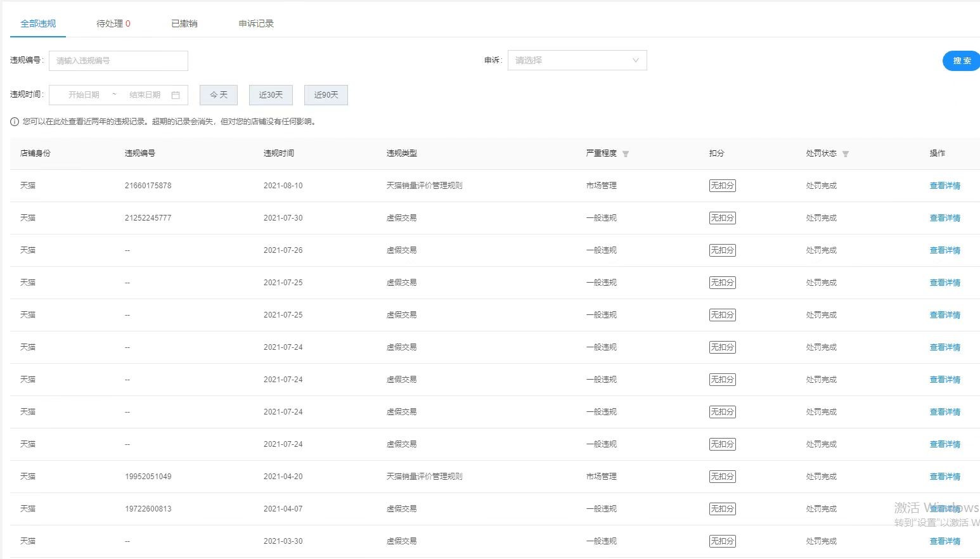980x559 pixels.
Task: Switch to the 待处理 tab
Action: tap(113, 23)
